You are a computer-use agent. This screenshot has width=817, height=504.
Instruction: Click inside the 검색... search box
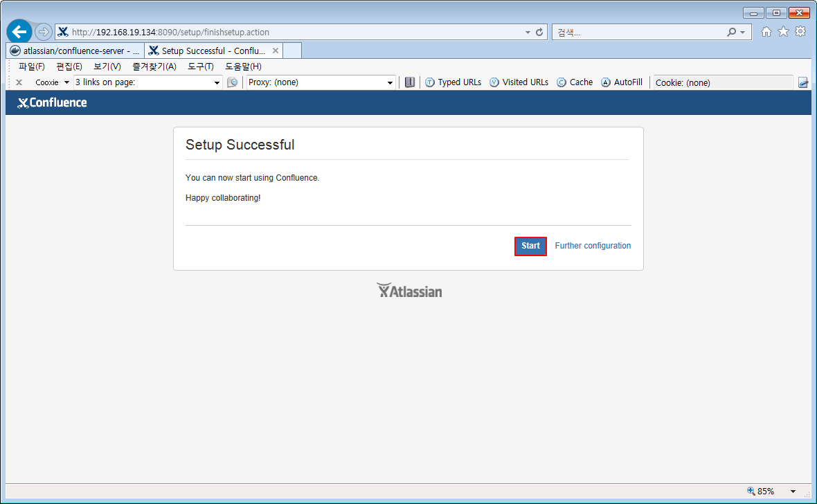[x=638, y=33]
